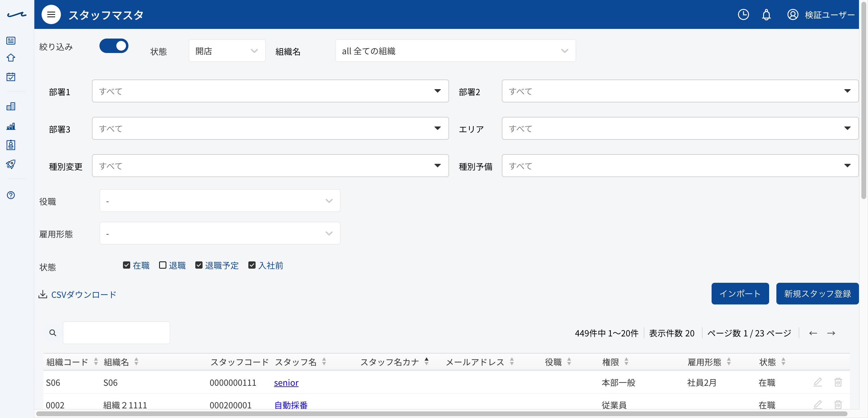Image resolution: width=868 pixels, height=418 pixels.
Task: Open the calendar check sidebar icon
Action: pos(11,77)
